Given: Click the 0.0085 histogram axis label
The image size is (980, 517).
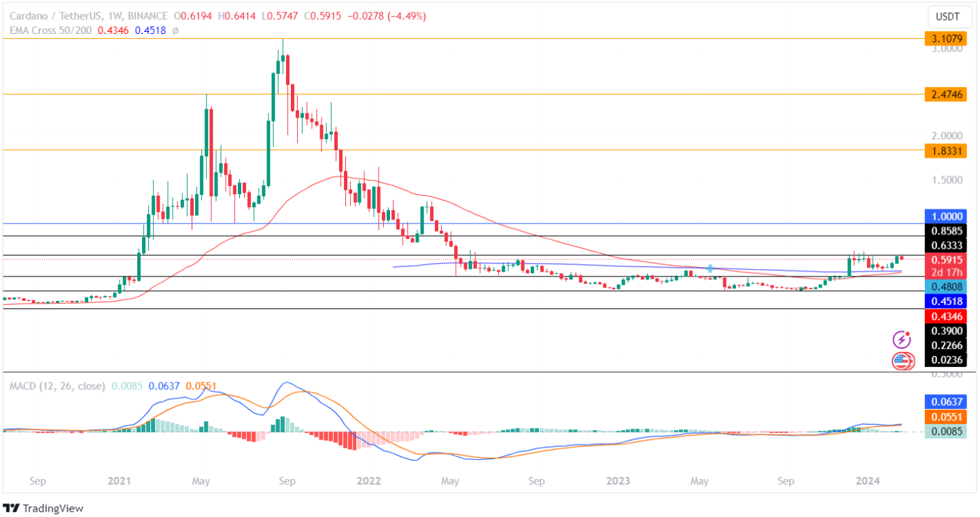Looking at the screenshot, I should [946, 431].
